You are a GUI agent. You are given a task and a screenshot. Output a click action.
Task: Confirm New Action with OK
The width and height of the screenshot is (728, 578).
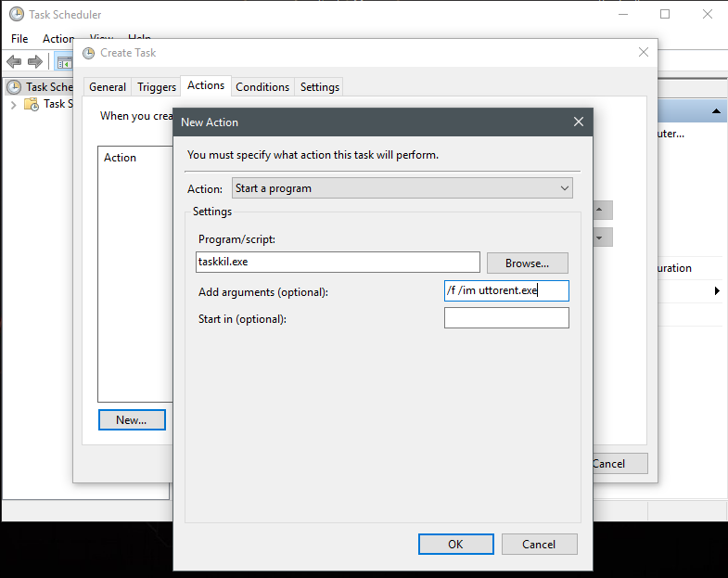coord(455,544)
